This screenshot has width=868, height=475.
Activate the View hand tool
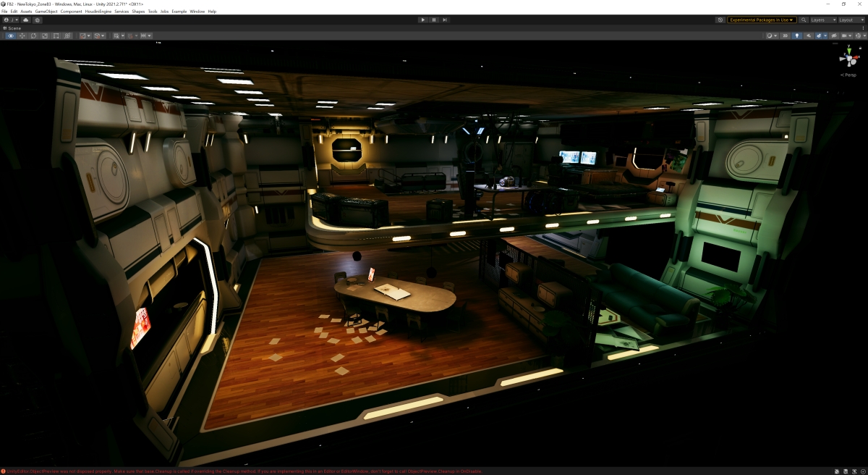click(x=10, y=35)
